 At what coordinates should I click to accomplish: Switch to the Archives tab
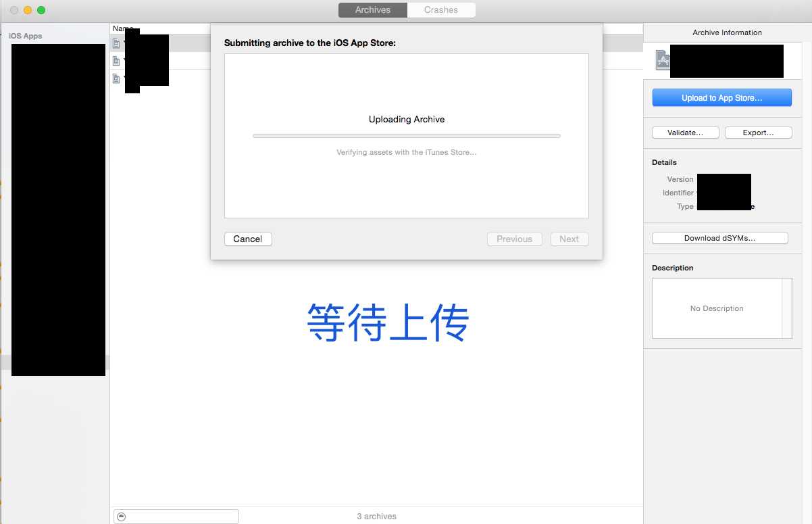pyautogui.click(x=373, y=10)
